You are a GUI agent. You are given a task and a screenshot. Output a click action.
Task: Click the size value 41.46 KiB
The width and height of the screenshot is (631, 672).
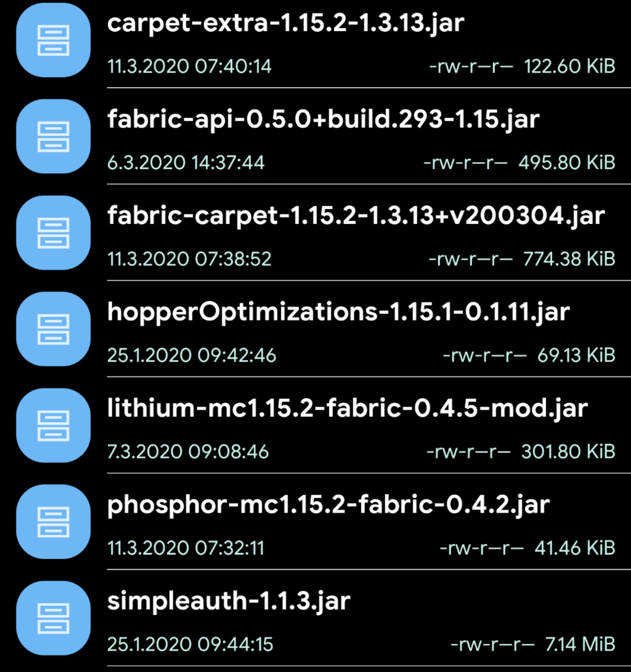[575, 548]
